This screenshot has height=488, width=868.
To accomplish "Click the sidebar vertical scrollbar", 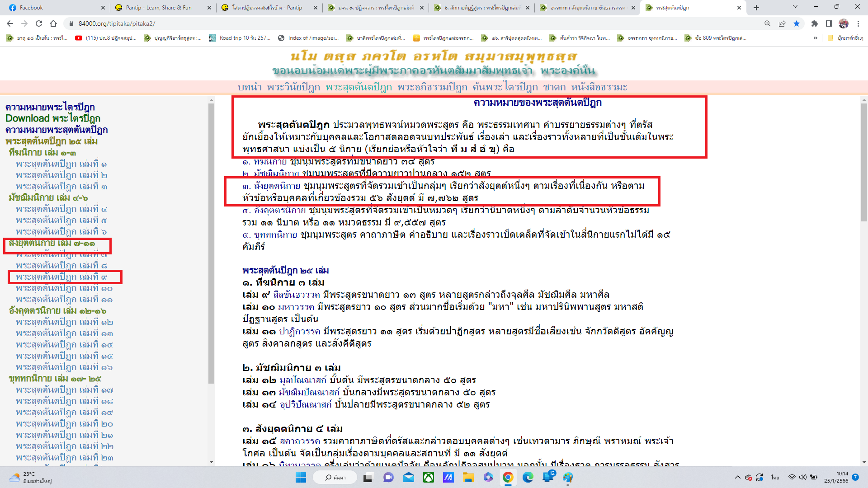I will [211, 244].
